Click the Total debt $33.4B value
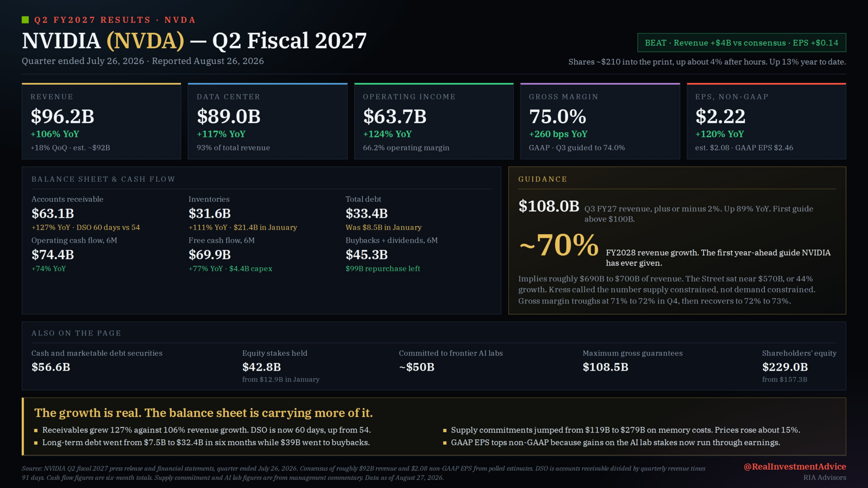Viewport: 868px width, 488px height. pyautogui.click(x=367, y=213)
